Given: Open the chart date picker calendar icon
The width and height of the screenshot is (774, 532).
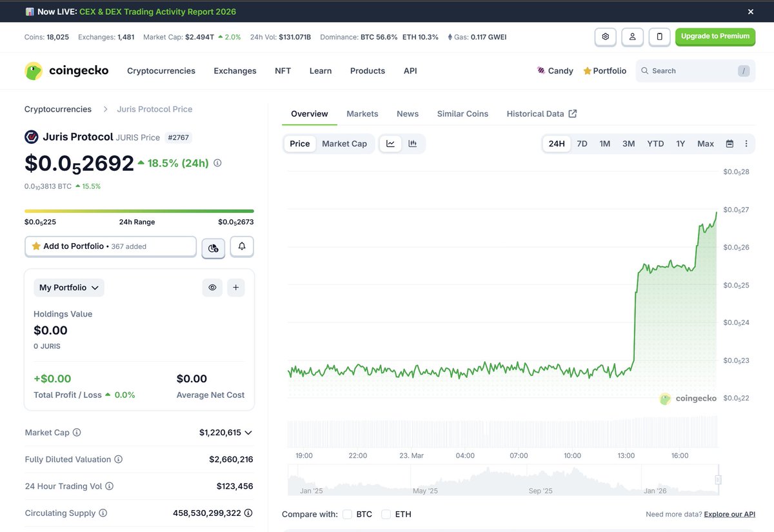Looking at the screenshot, I should point(729,144).
